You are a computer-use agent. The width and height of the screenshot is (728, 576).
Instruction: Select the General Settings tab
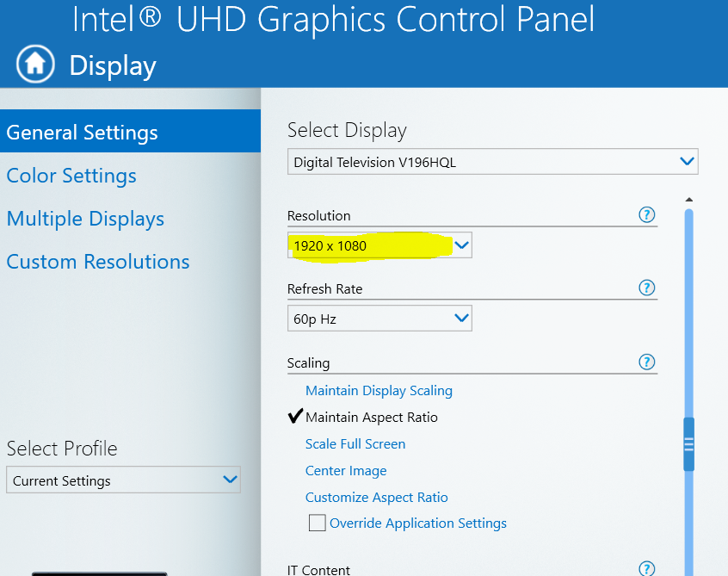[130, 132]
